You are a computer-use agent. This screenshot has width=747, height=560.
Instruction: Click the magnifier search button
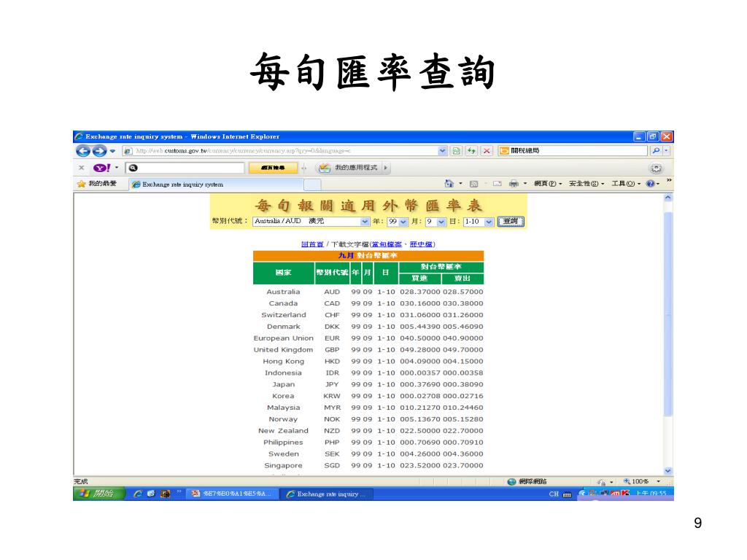click(x=656, y=150)
